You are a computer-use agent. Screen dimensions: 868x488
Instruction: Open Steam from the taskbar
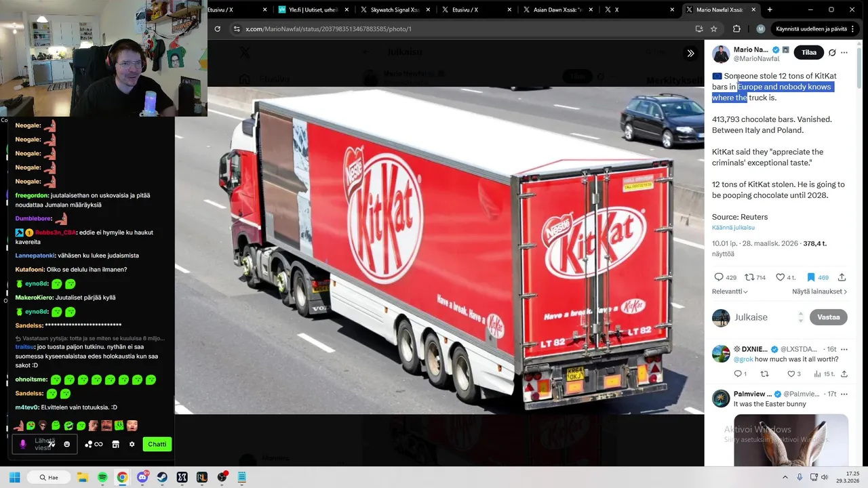(x=162, y=477)
